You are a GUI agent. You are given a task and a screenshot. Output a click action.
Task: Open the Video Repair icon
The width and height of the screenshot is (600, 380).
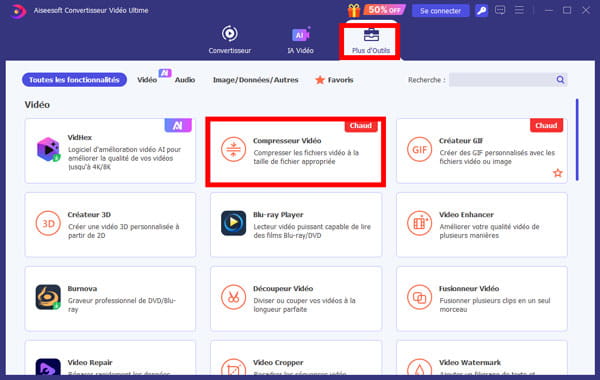(x=48, y=367)
